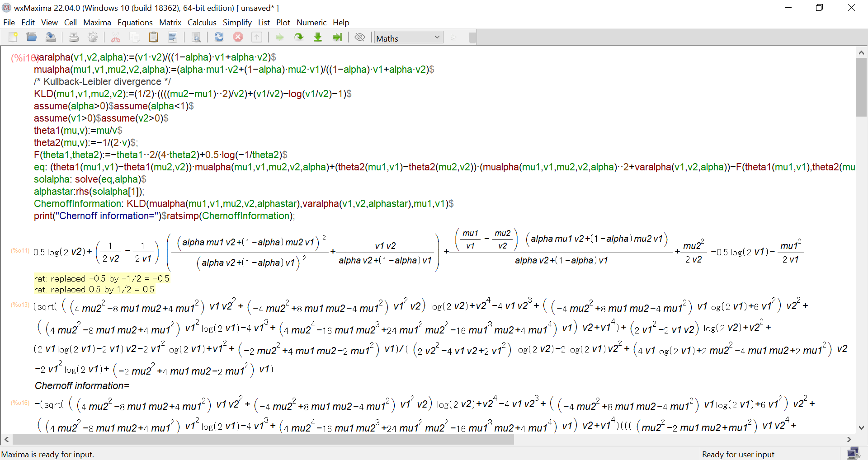Click the horizontal scrollbar thumb
The height and width of the screenshot is (460, 868).
tap(262, 439)
